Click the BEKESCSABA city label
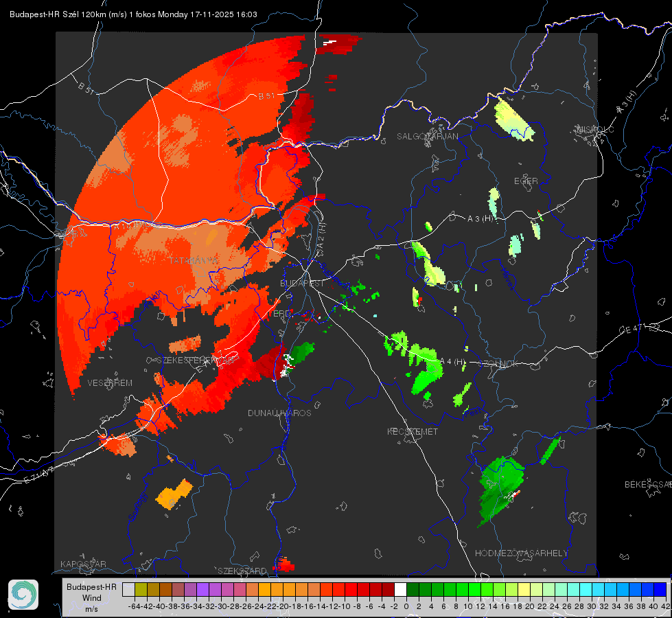 click(x=648, y=485)
